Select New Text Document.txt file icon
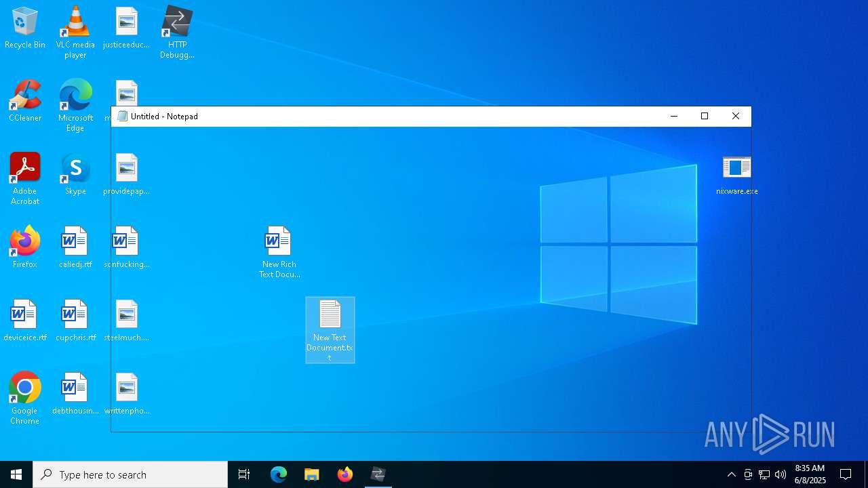 click(x=330, y=330)
